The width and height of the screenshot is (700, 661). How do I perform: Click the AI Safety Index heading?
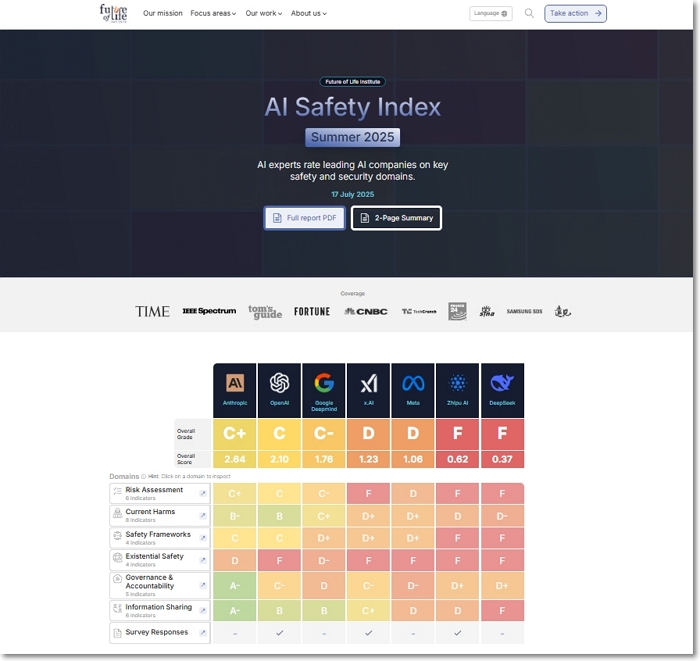(x=353, y=107)
